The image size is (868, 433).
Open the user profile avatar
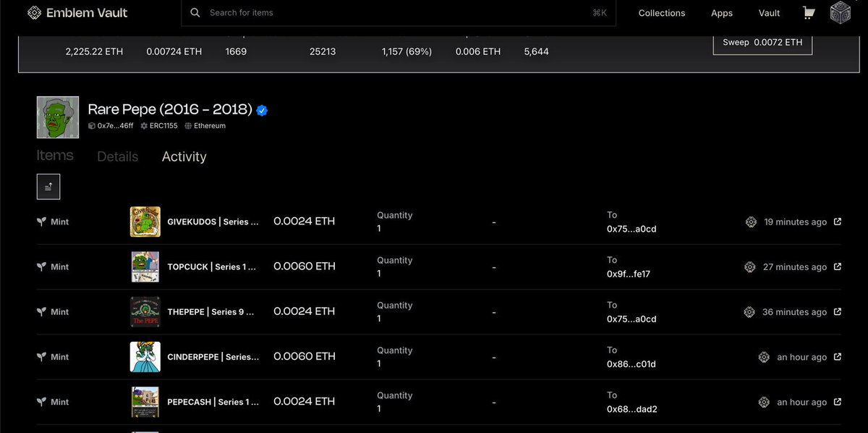coord(840,13)
